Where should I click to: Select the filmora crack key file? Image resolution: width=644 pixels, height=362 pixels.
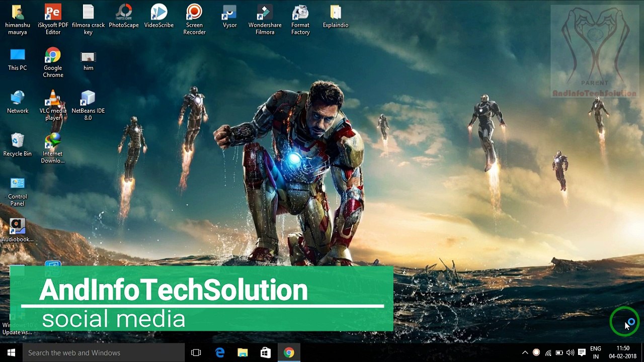[89, 20]
